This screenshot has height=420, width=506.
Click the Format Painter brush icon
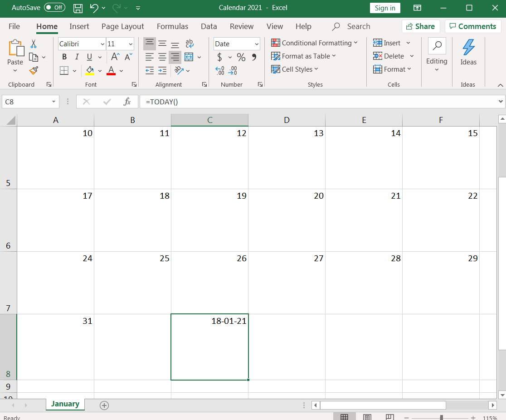pyautogui.click(x=34, y=70)
